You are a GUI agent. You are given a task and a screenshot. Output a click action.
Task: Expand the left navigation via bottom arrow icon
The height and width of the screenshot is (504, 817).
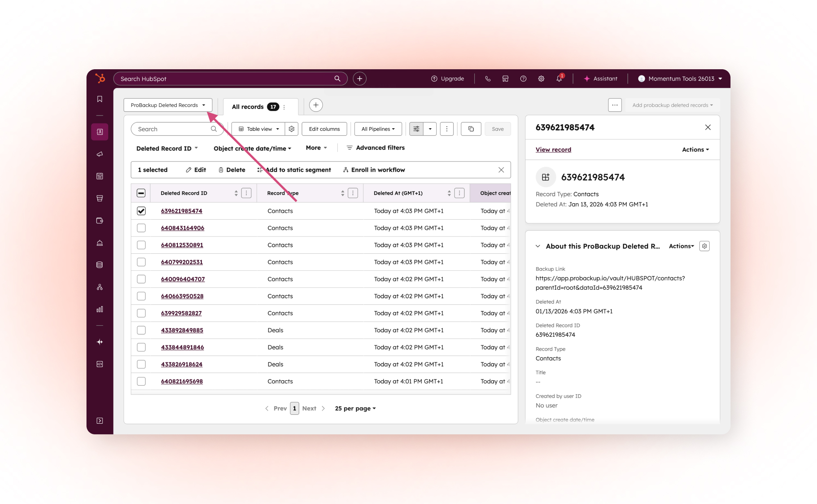point(100,420)
